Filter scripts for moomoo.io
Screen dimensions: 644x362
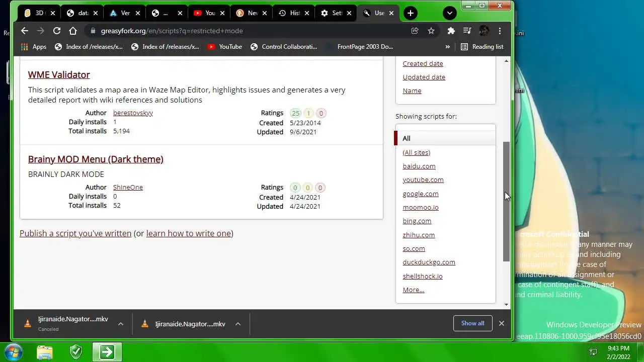click(421, 207)
